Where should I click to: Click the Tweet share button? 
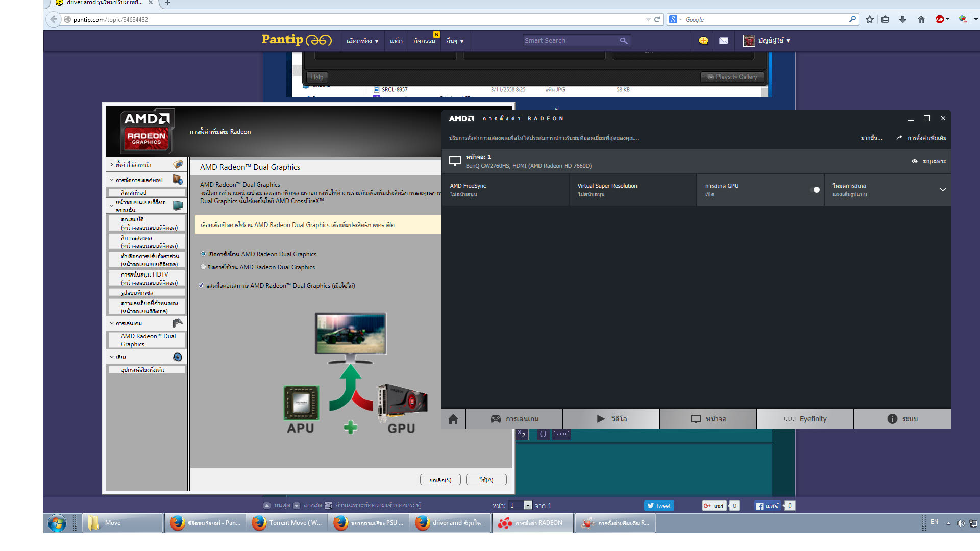pos(659,506)
